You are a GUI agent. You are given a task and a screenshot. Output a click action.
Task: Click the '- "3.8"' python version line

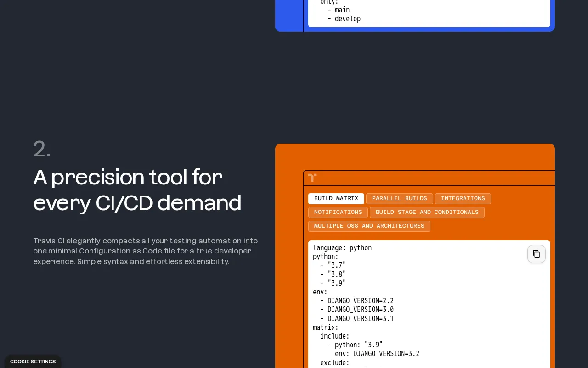coord(333,274)
